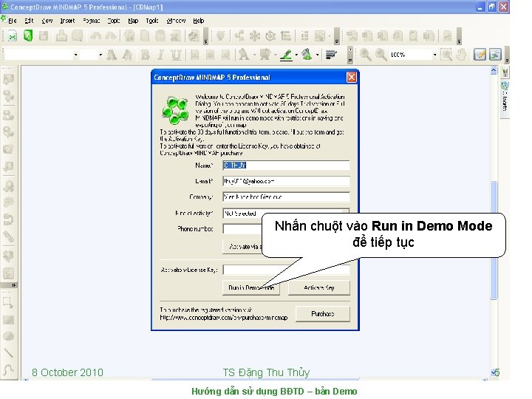Select the curve drawing tool in left sidebar
Viewport: 532px width, 399px height.
click(x=8, y=369)
